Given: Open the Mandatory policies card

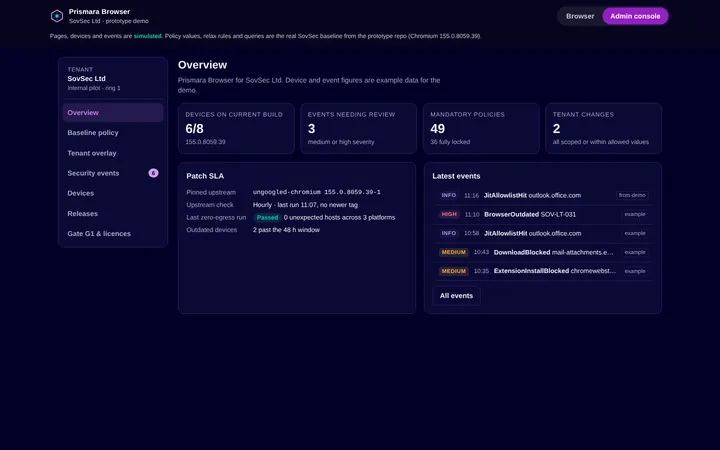Looking at the screenshot, I should [x=481, y=128].
